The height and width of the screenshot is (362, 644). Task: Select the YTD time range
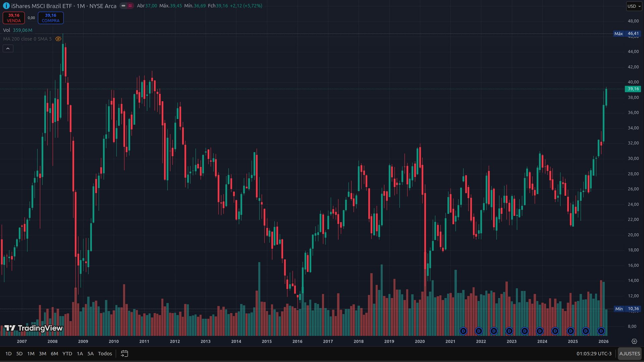[67, 354]
